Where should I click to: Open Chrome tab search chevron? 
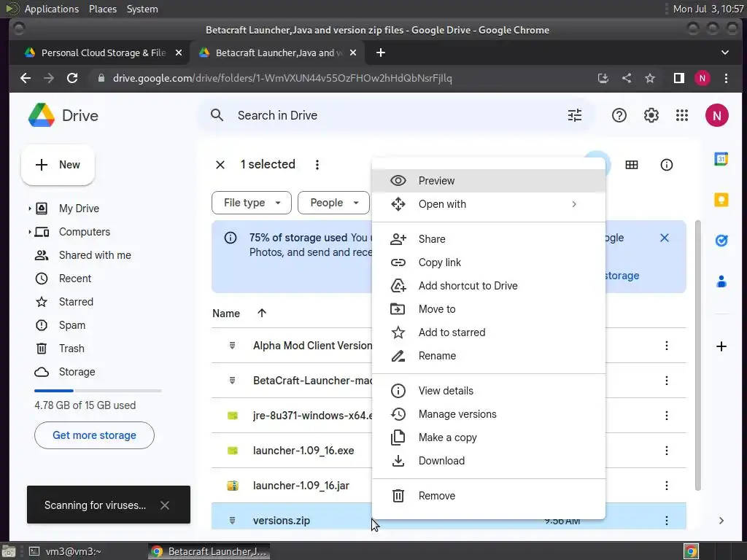(724, 52)
